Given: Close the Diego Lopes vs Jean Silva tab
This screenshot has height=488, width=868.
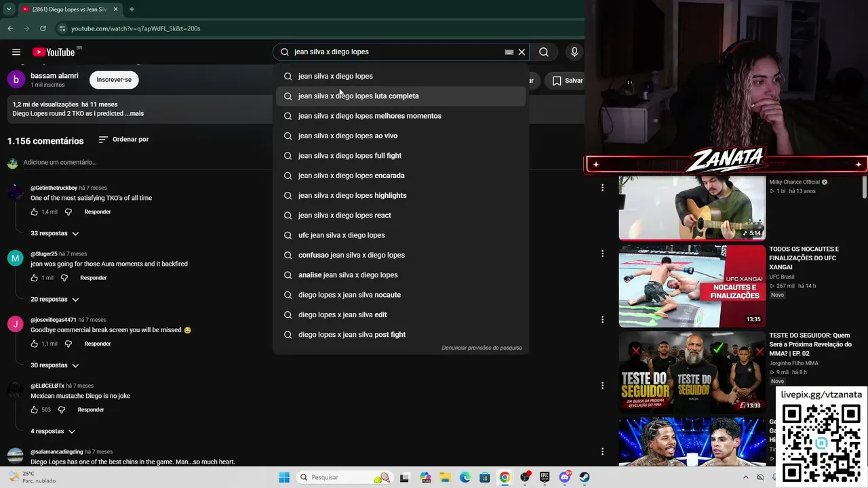Looking at the screenshot, I should tap(116, 9).
